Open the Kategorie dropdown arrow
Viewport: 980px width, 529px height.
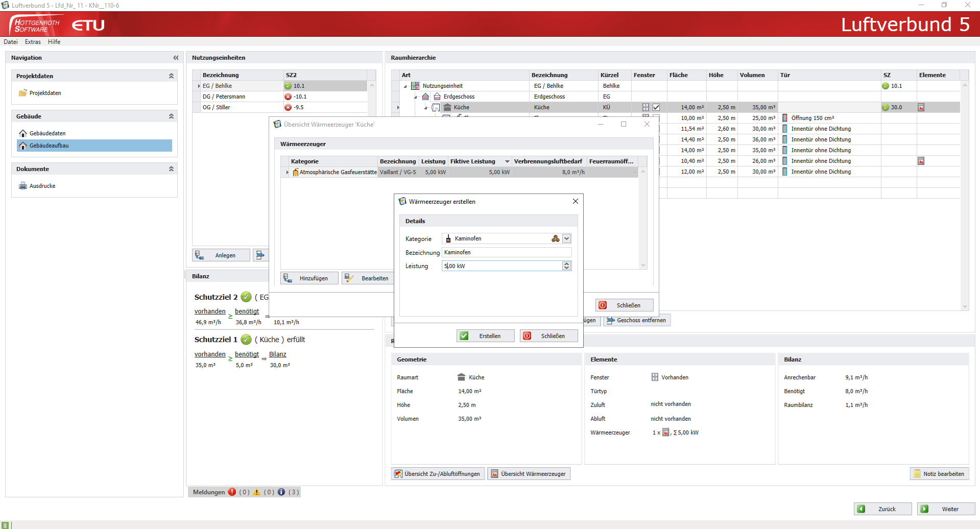tap(566, 239)
